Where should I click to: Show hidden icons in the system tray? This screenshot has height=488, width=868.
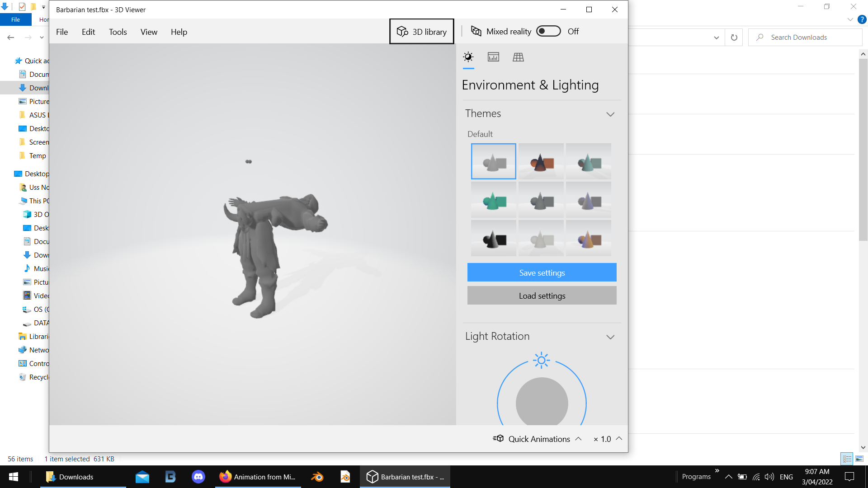[728, 476]
